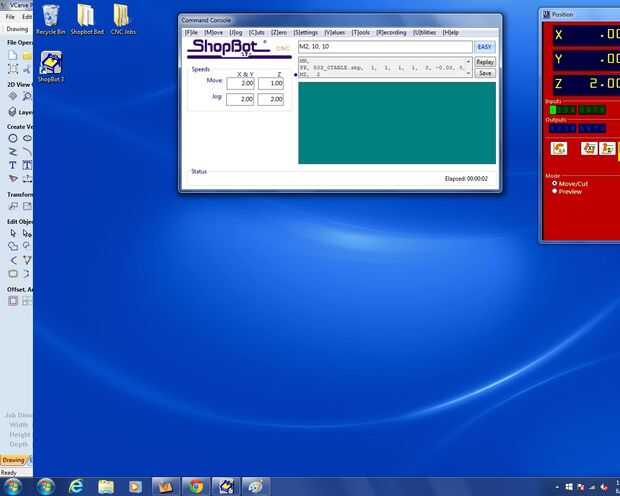620x496 pixels.
Task: Click command history scrollbar up arrow
Action: 468,61
